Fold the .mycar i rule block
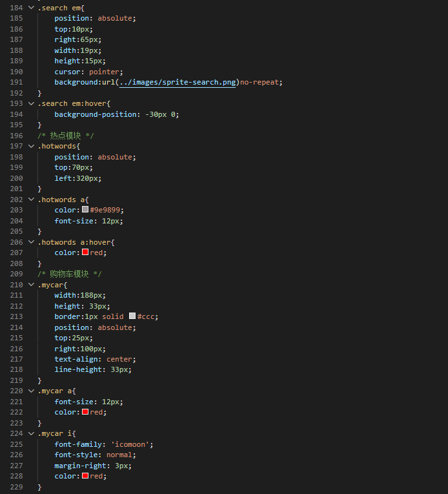 click(x=31, y=433)
